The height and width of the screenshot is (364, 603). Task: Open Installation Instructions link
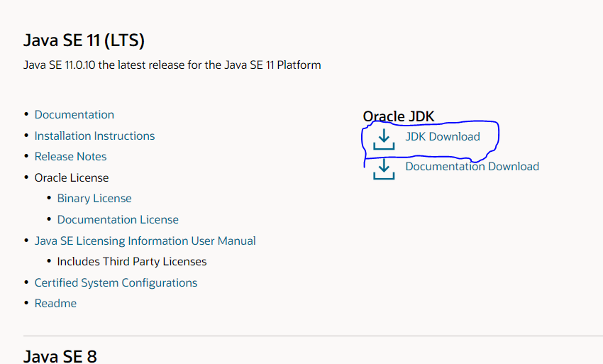94,136
